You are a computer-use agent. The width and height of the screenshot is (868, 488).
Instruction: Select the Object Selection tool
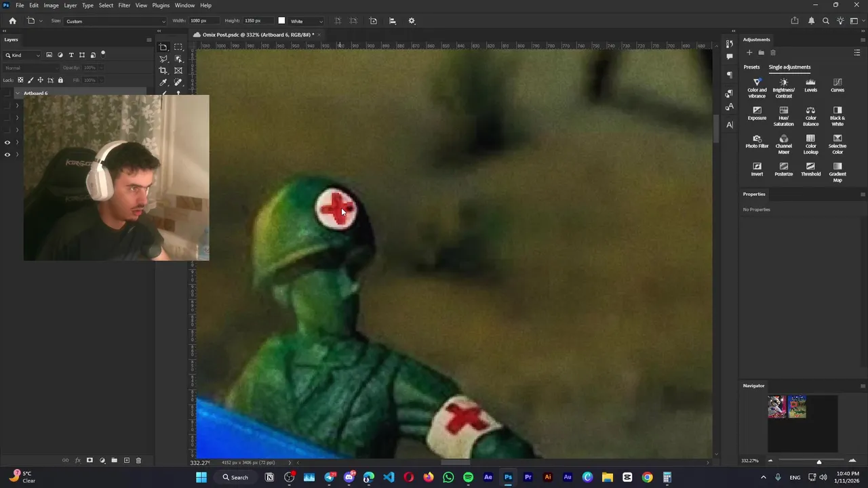pos(178,59)
